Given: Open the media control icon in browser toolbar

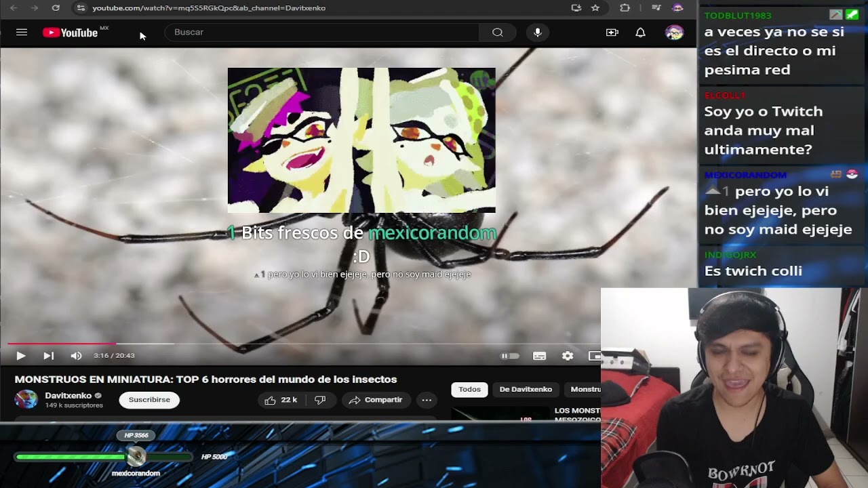Looking at the screenshot, I should (656, 8).
